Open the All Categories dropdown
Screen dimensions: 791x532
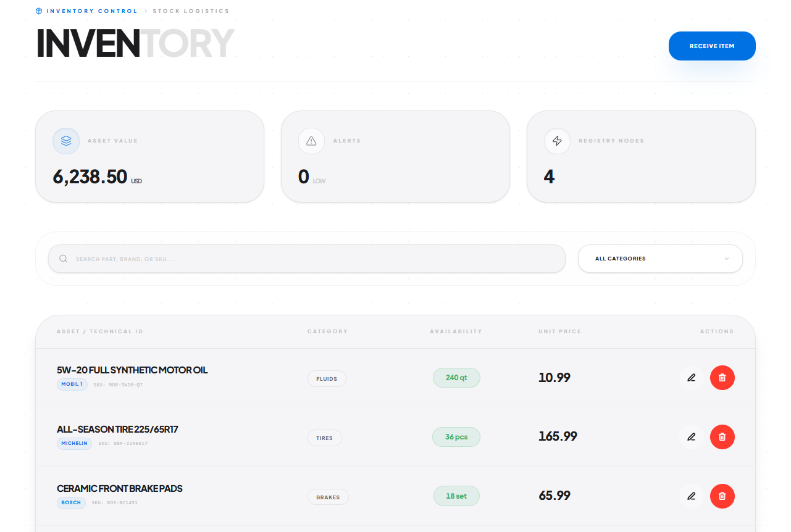pyautogui.click(x=660, y=259)
